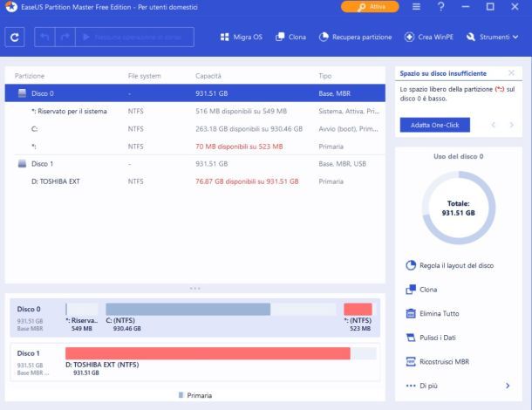Click Base, MBR, USB type cell

tap(343, 164)
